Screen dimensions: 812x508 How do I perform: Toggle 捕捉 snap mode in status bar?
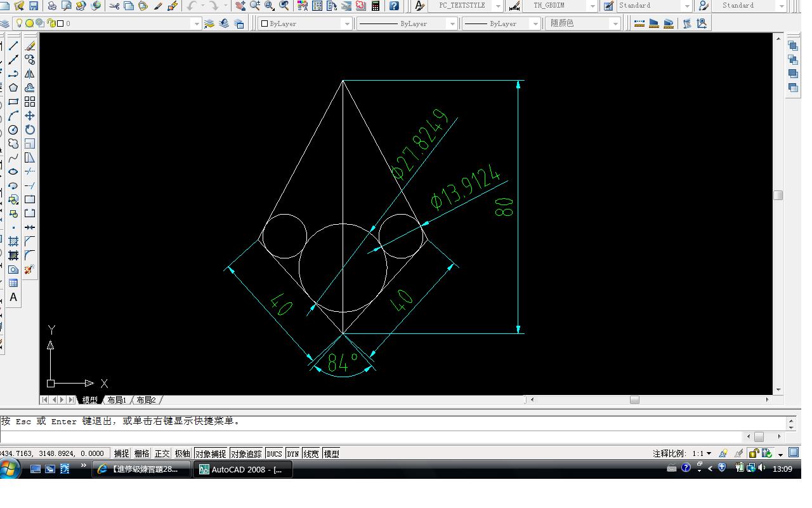click(x=121, y=453)
